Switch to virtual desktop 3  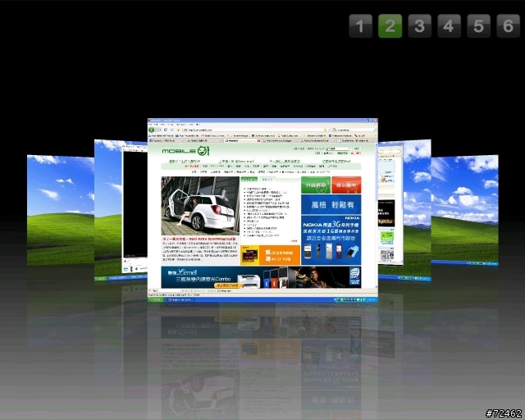click(x=419, y=25)
